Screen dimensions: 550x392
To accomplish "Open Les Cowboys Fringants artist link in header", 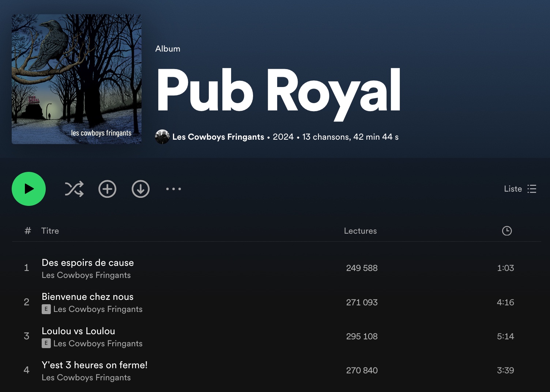I will click(x=218, y=137).
